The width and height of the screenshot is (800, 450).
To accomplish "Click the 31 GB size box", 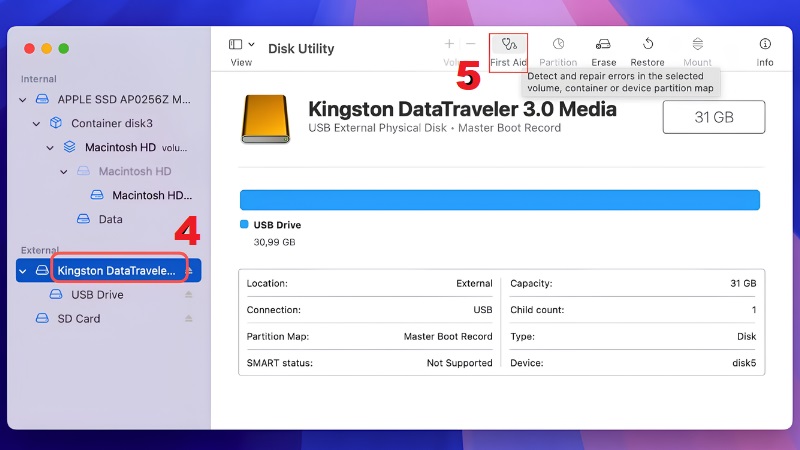I will 714,117.
